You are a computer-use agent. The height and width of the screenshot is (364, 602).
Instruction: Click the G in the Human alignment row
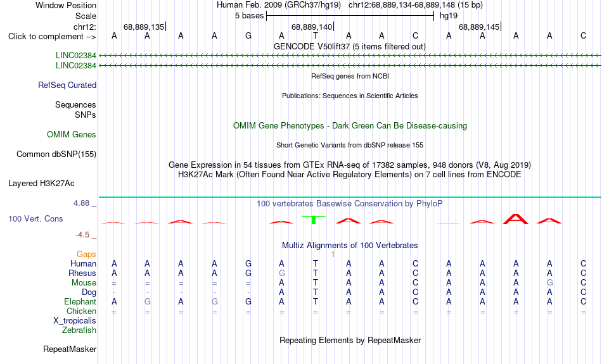248,264
